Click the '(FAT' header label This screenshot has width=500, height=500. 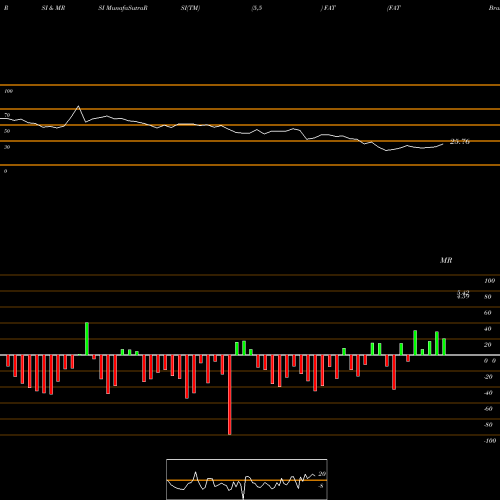point(394,8)
